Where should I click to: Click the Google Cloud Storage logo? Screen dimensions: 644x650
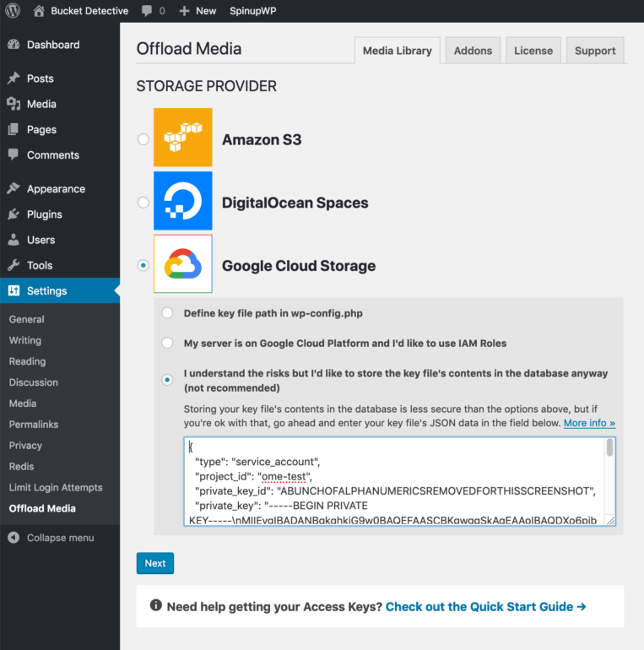(182, 264)
